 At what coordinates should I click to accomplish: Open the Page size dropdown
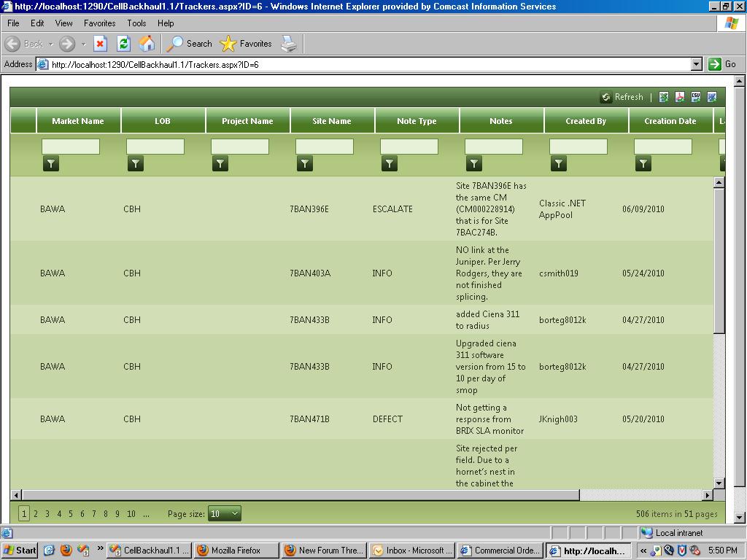tap(225, 514)
